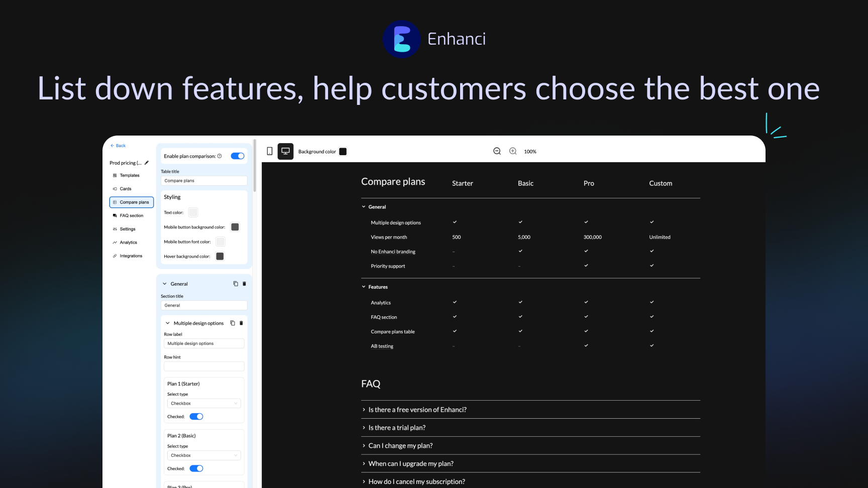Switch to desktop preview icon
The height and width of the screenshot is (488, 868).
pyautogui.click(x=285, y=151)
